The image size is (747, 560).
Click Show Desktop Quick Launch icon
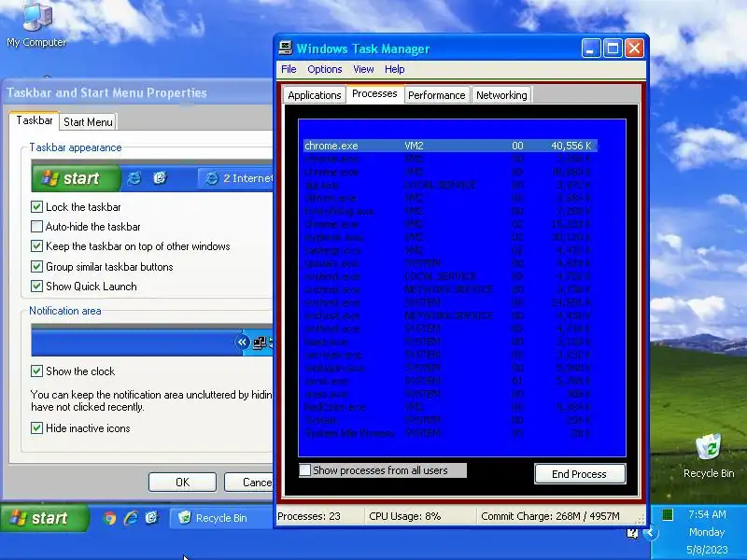(151, 518)
